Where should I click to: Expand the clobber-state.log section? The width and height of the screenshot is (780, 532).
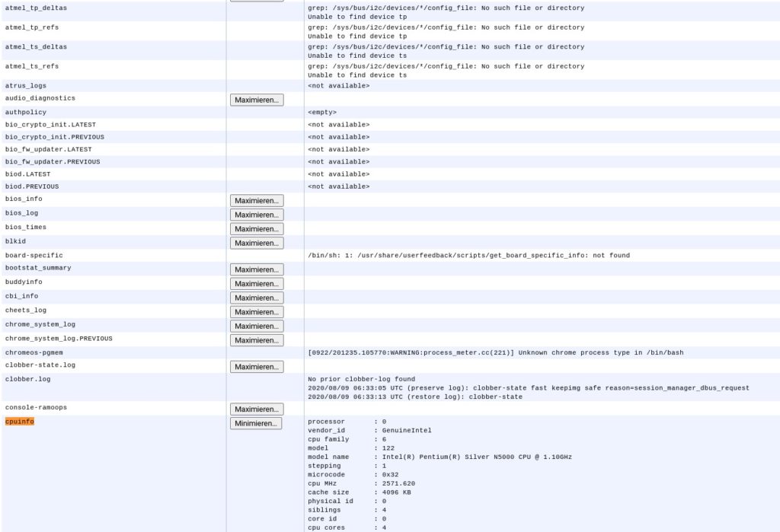click(x=257, y=367)
